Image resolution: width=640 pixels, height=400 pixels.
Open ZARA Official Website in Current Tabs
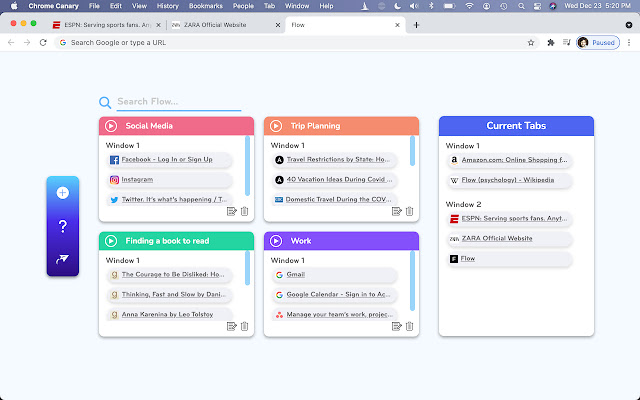pyautogui.click(x=497, y=238)
